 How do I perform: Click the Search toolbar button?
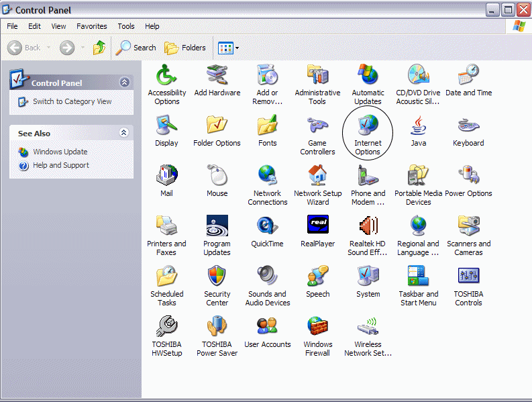(136, 48)
